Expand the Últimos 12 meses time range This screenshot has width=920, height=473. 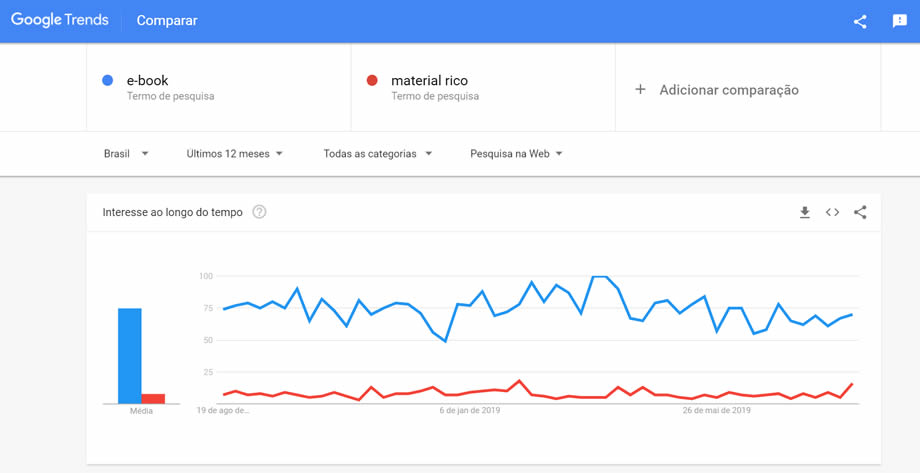pos(235,154)
